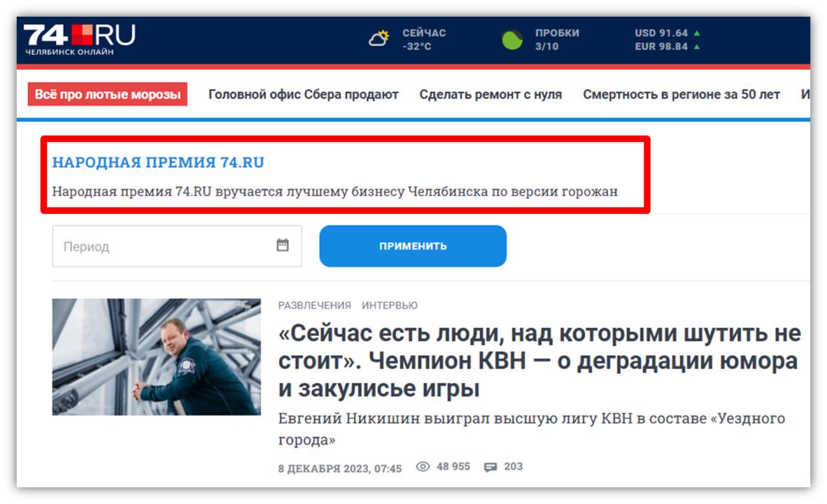Image resolution: width=827 pixels, height=504 pixels.
Task: Click the Евгений Никишин article subtitle
Action: [x=532, y=429]
